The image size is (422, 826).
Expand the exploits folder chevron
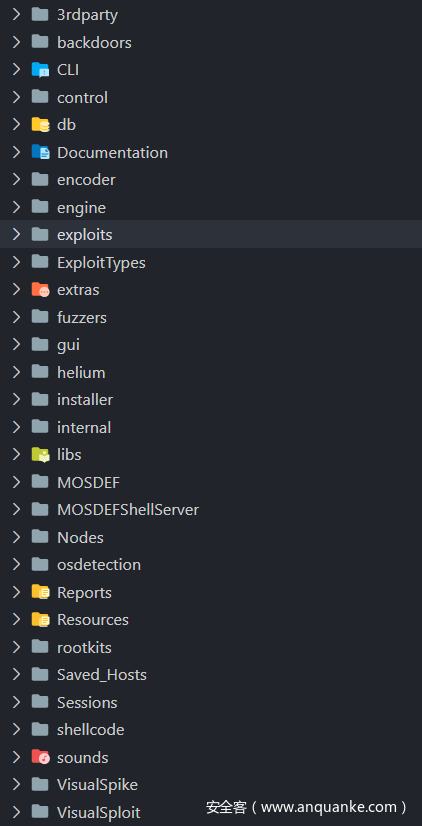click(16, 234)
